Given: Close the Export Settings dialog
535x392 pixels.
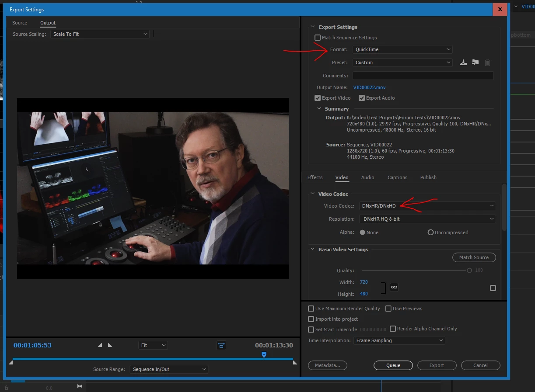Looking at the screenshot, I should pyautogui.click(x=500, y=9).
